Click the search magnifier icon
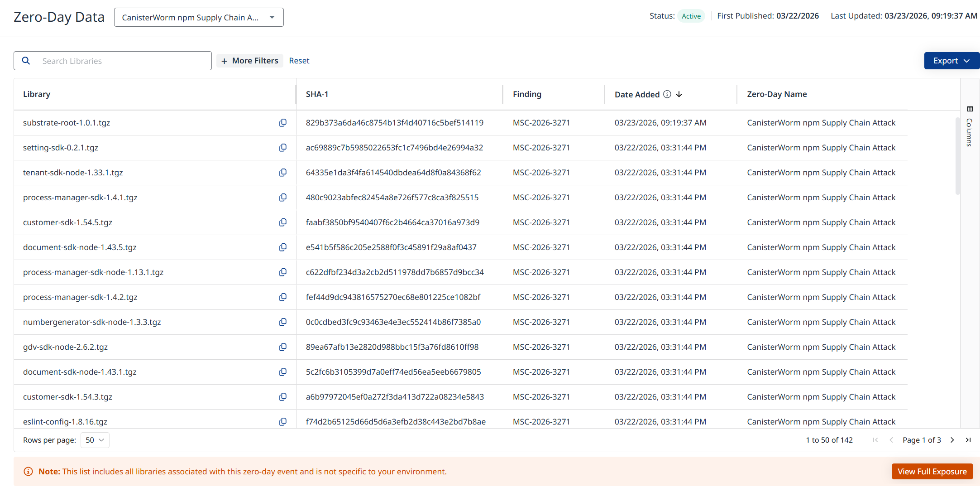 [x=26, y=61]
